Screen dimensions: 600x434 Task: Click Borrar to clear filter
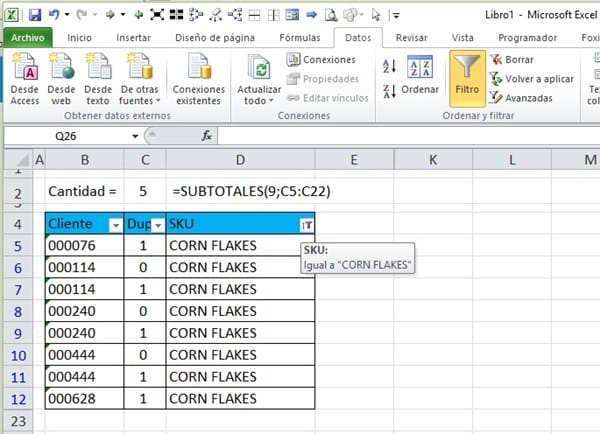[x=512, y=59]
